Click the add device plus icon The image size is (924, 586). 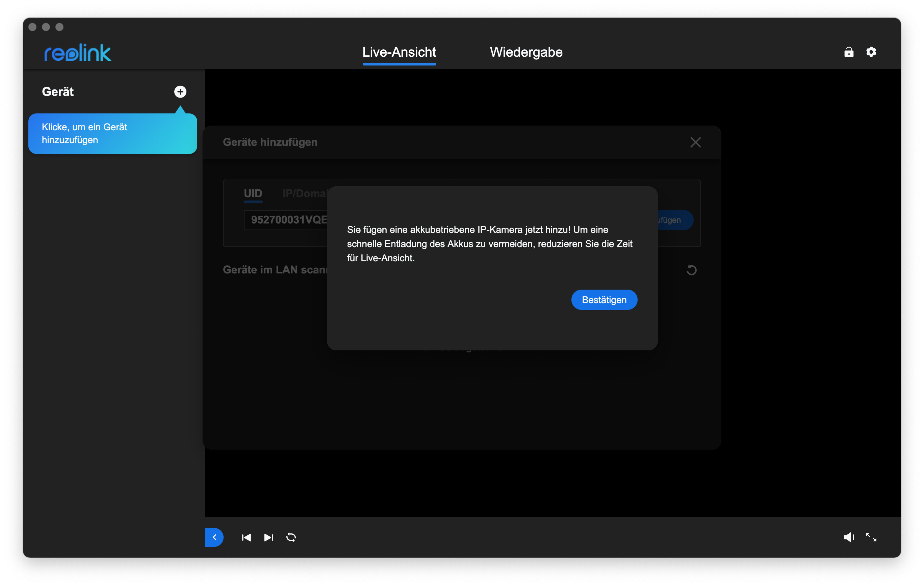coord(180,92)
